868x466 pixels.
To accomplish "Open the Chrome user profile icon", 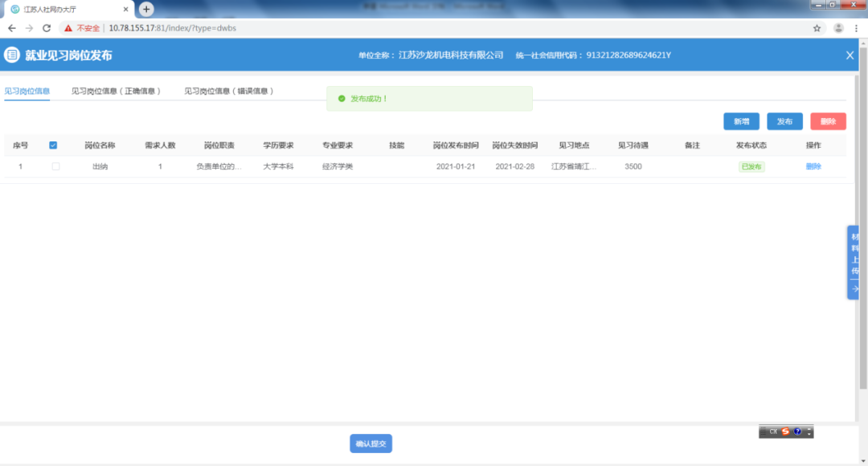I will pos(838,28).
